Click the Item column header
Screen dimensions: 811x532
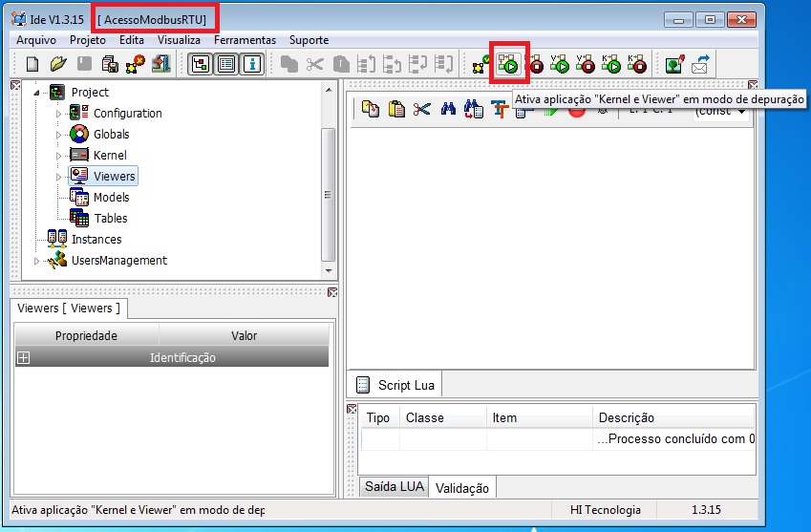tap(540, 417)
